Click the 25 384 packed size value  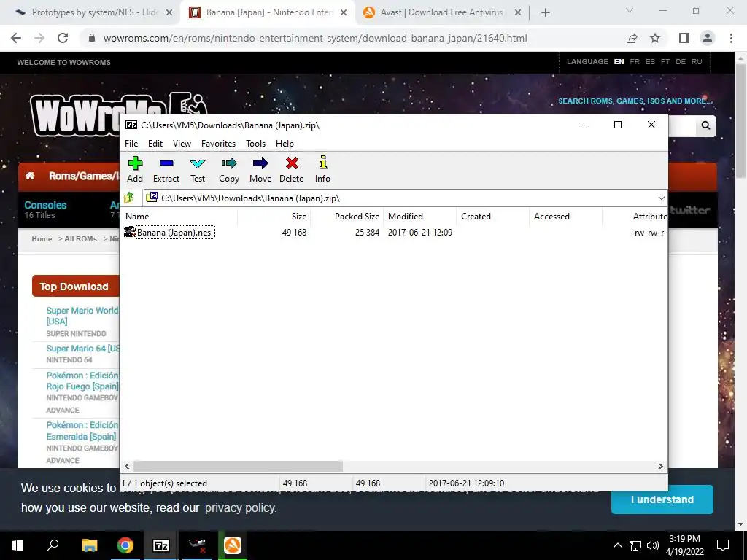coord(367,233)
